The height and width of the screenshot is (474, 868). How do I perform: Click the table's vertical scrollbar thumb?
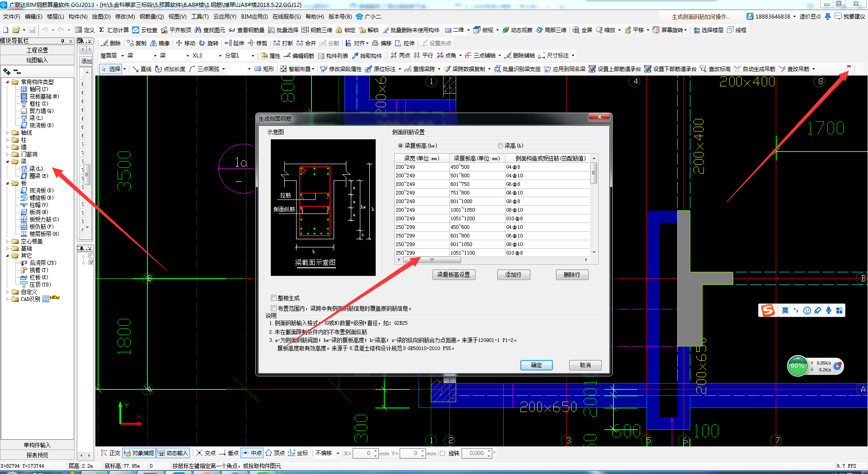pos(594,173)
